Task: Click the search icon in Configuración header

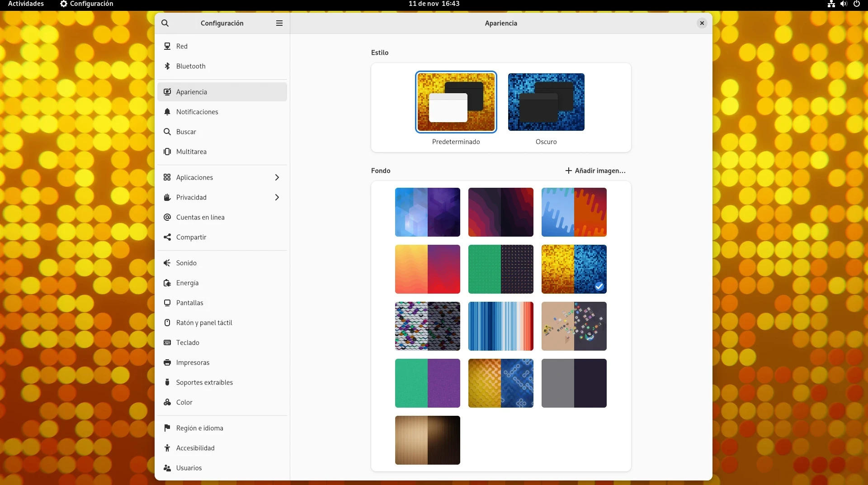Action: (165, 23)
